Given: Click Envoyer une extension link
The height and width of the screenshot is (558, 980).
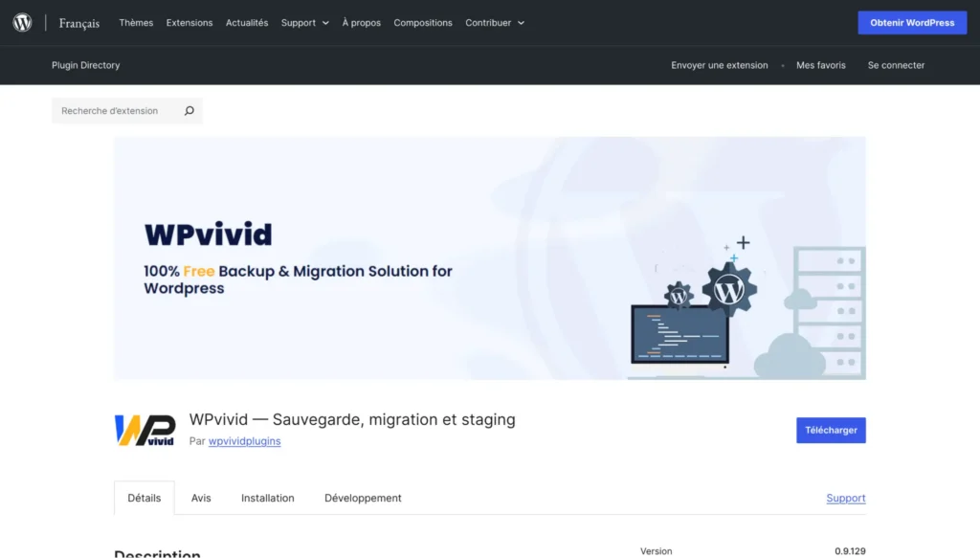Looking at the screenshot, I should click(x=720, y=65).
